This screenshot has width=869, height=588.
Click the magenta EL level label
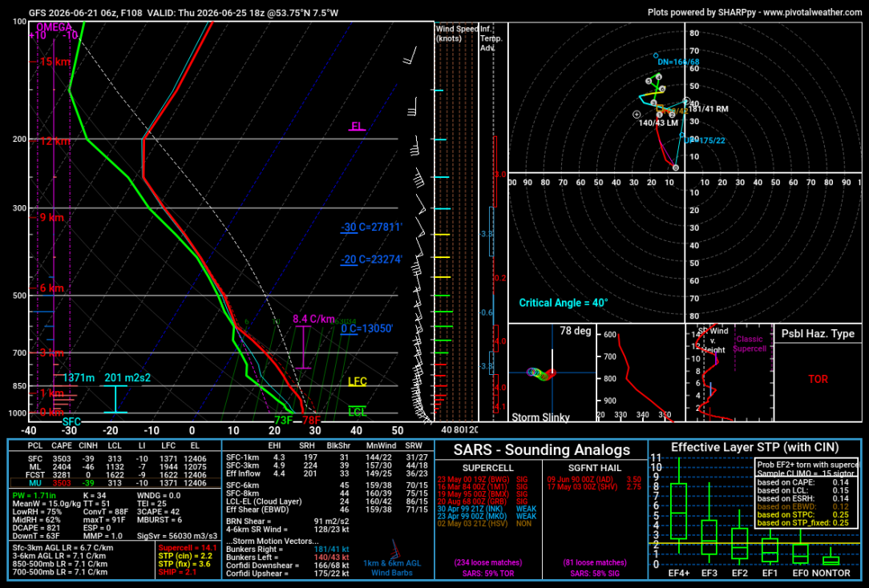[x=357, y=127]
